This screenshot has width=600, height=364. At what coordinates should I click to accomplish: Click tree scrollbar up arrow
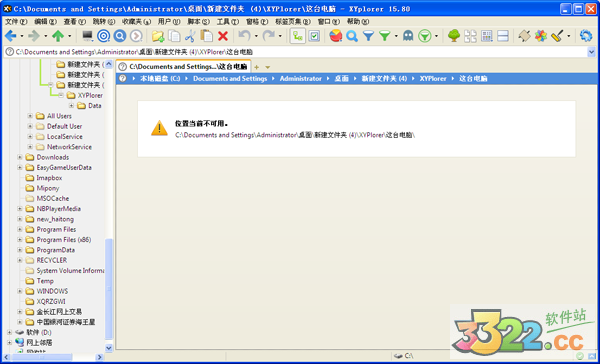pyautogui.click(x=109, y=64)
